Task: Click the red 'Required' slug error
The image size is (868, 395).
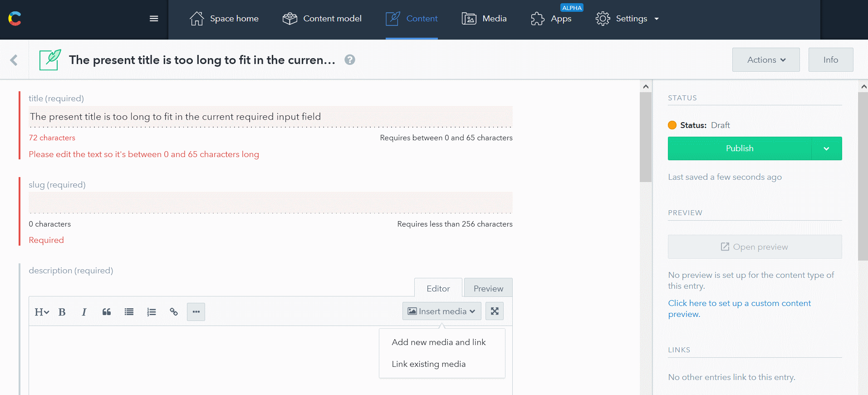Action: 46,240
